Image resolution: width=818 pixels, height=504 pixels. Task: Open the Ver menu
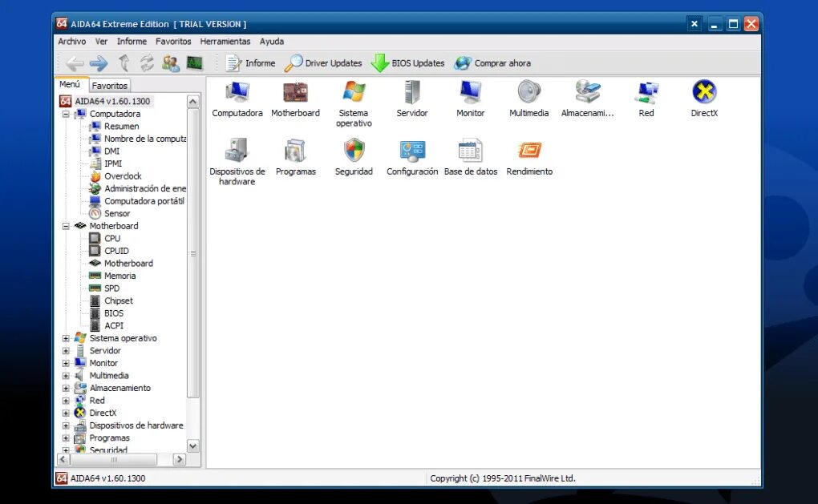pyautogui.click(x=101, y=41)
